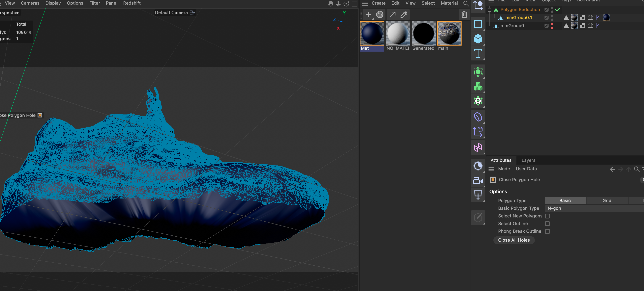Screen dimensions: 644x291
Task: Set Polygon Type to Grid
Action: click(x=607, y=201)
